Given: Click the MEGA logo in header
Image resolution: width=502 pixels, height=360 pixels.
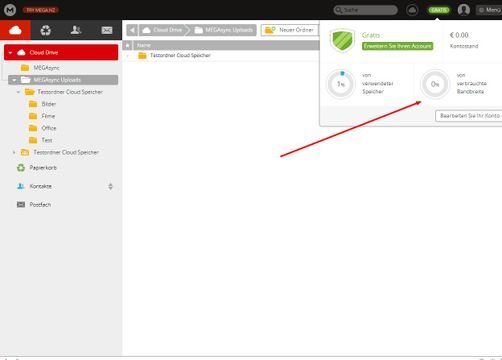Looking at the screenshot, I should pos(10,10).
